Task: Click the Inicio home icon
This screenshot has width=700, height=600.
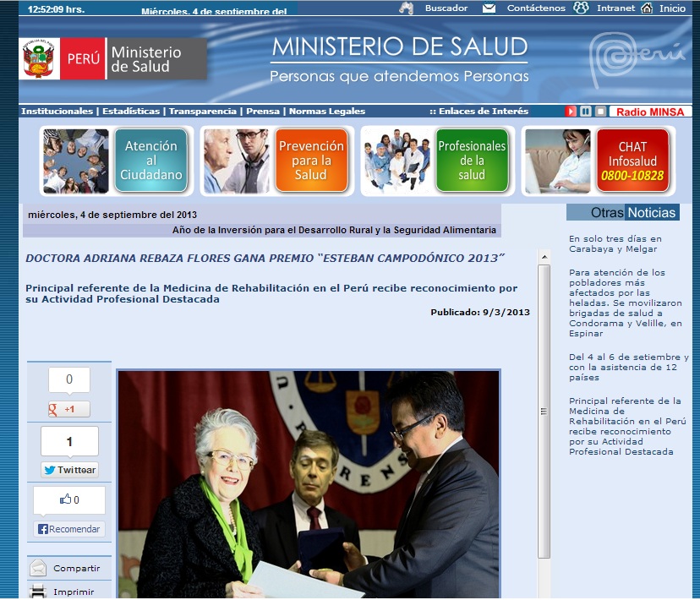Action: point(647,8)
